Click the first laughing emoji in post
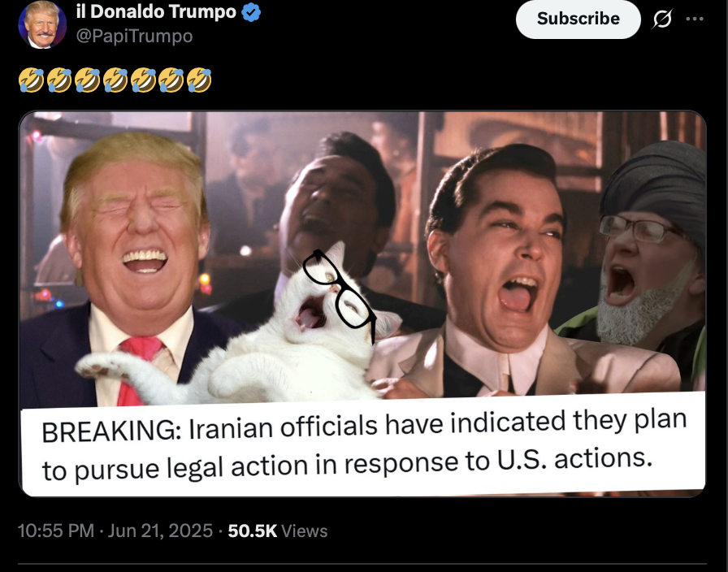Viewport: 728px width, 572px height. point(31,80)
